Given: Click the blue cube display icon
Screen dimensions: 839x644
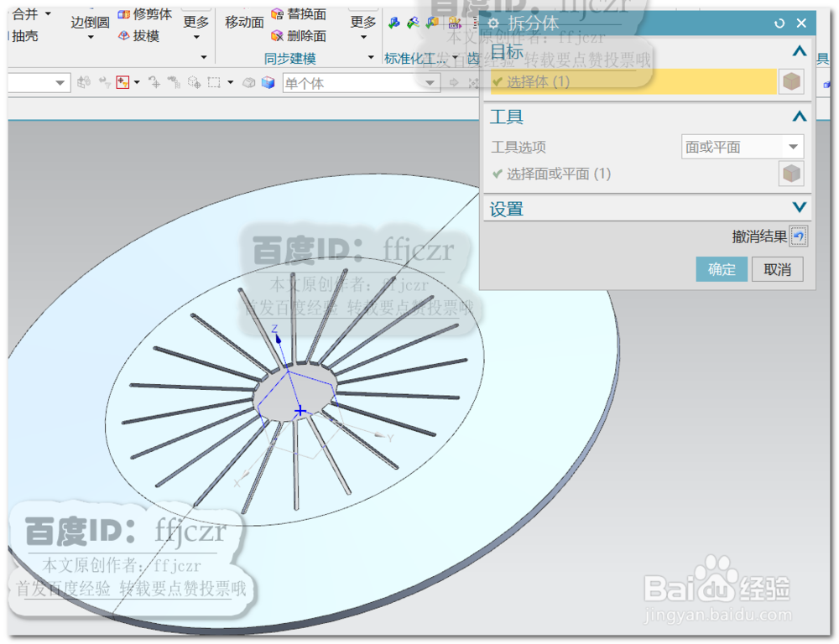Looking at the screenshot, I should click(x=268, y=82).
